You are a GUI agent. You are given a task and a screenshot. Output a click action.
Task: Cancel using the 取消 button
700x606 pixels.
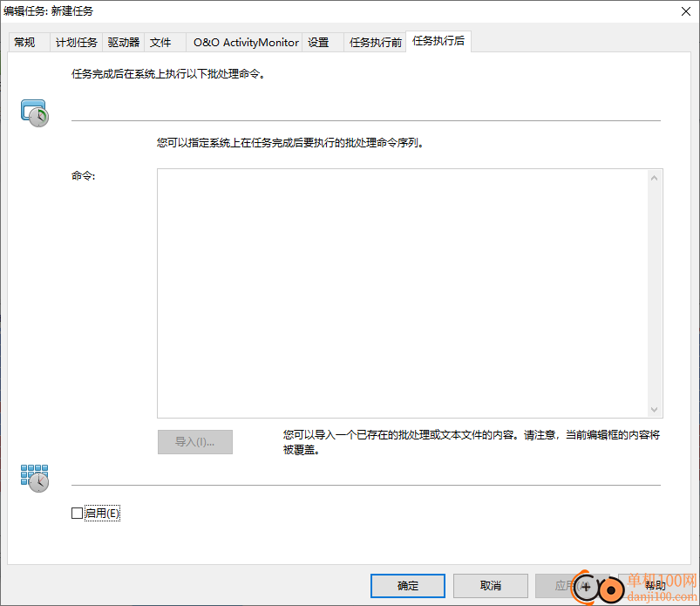point(491,585)
